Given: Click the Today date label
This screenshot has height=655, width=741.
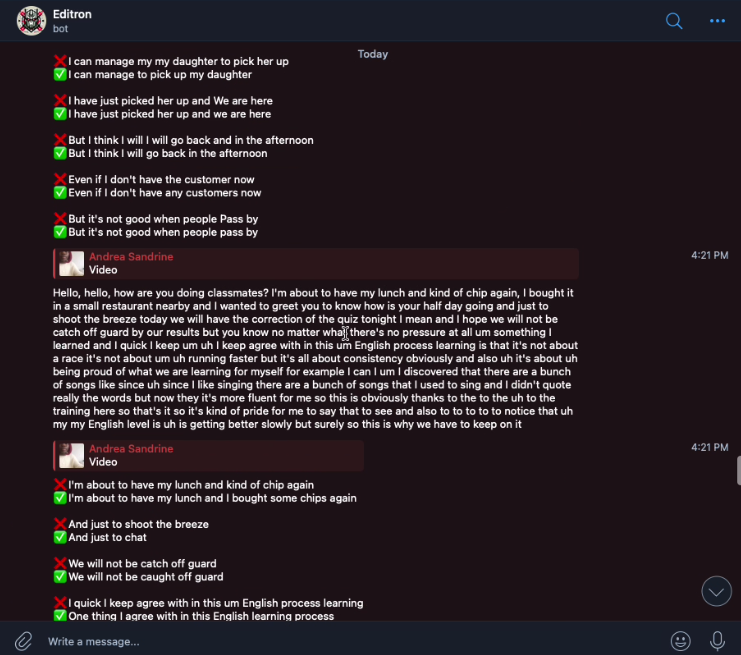Looking at the screenshot, I should point(373,54).
